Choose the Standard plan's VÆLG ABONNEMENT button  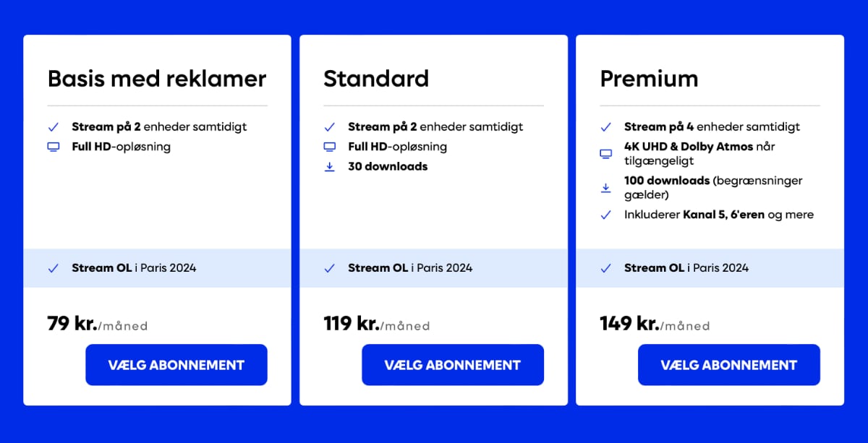pyautogui.click(x=453, y=365)
